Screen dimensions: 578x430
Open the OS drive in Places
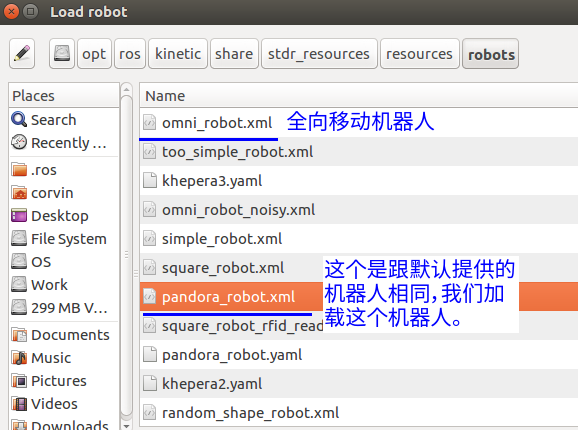coord(64,262)
